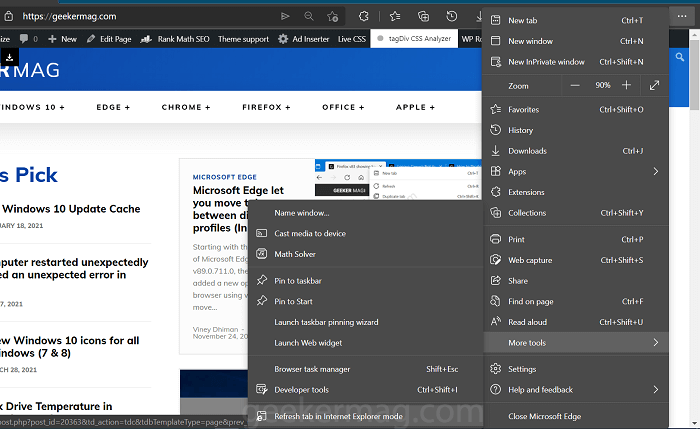Increase zoom with the plus button

tap(626, 85)
